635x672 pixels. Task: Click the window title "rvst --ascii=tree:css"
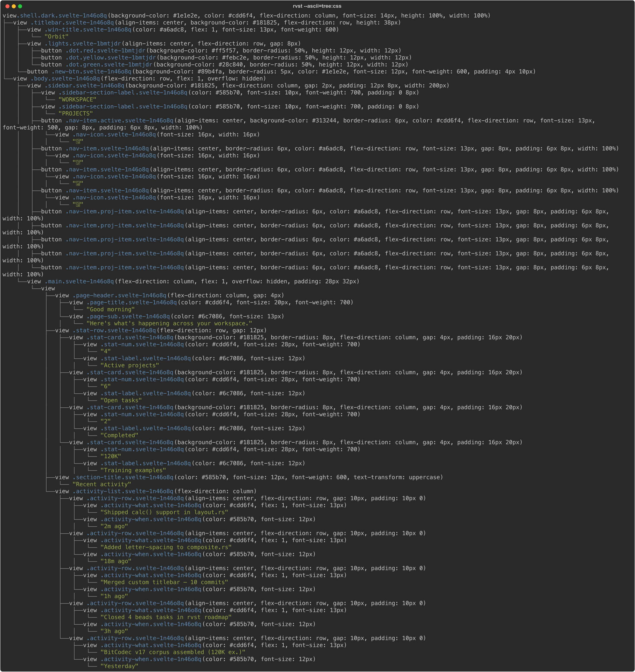[317, 6]
